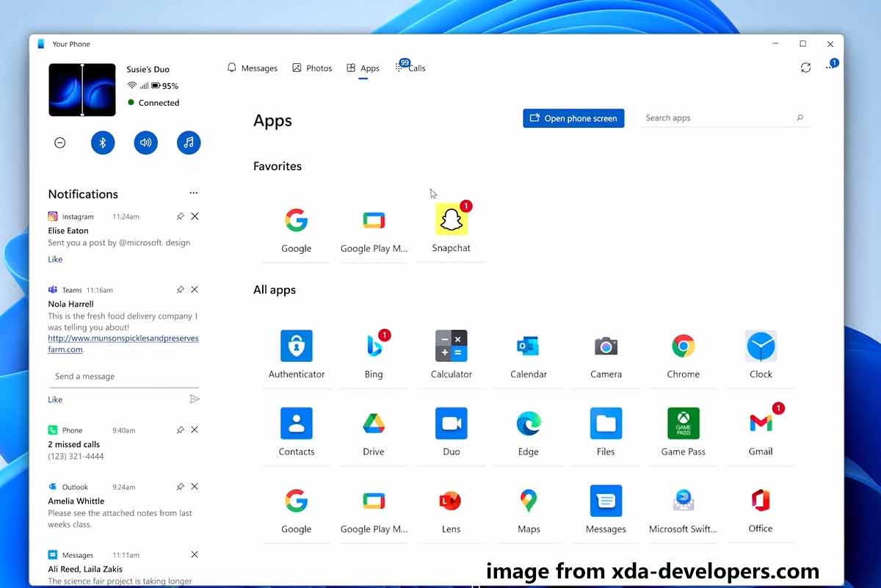The width and height of the screenshot is (881, 588).
Task: Focus the Search apps field
Action: pyautogui.click(x=726, y=118)
